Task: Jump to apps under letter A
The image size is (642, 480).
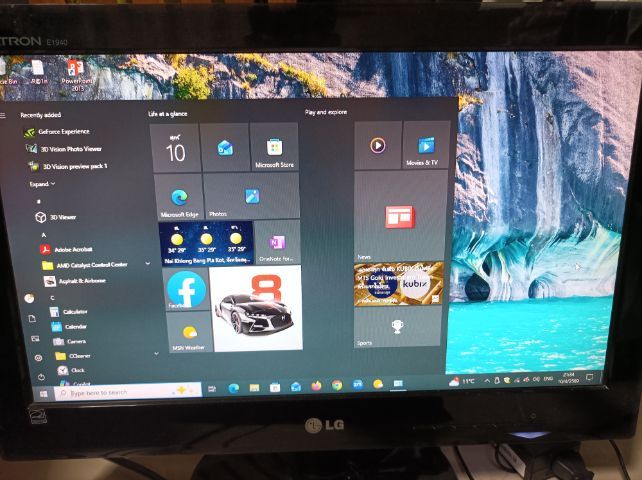Action: click(x=43, y=235)
